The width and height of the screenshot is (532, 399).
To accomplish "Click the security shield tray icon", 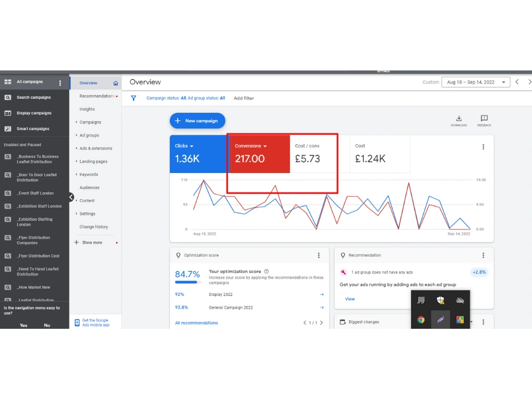I will (x=440, y=300).
